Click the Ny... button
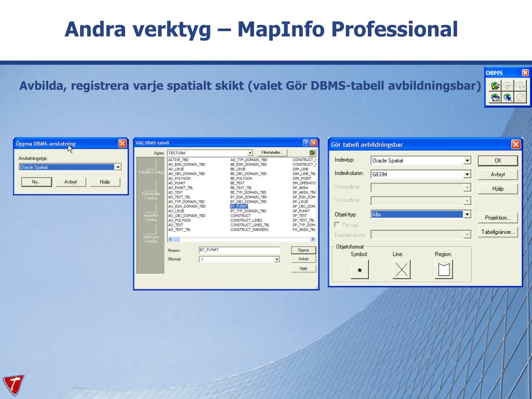The width and height of the screenshot is (532, 399). tap(36, 182)
